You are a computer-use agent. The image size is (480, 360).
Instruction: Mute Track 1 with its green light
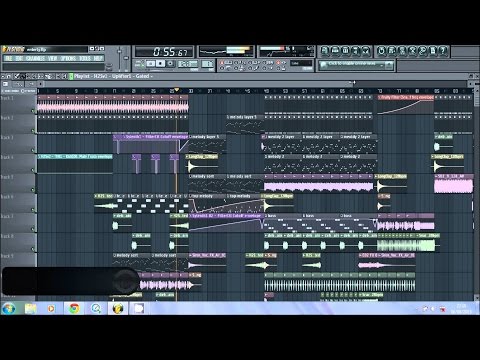[x=33, y=111]
